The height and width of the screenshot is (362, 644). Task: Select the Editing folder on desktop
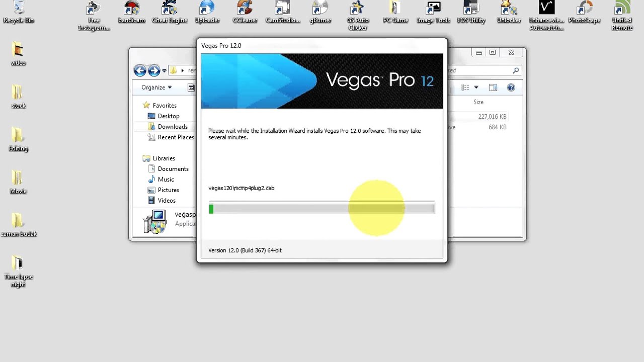pos(18,140)
